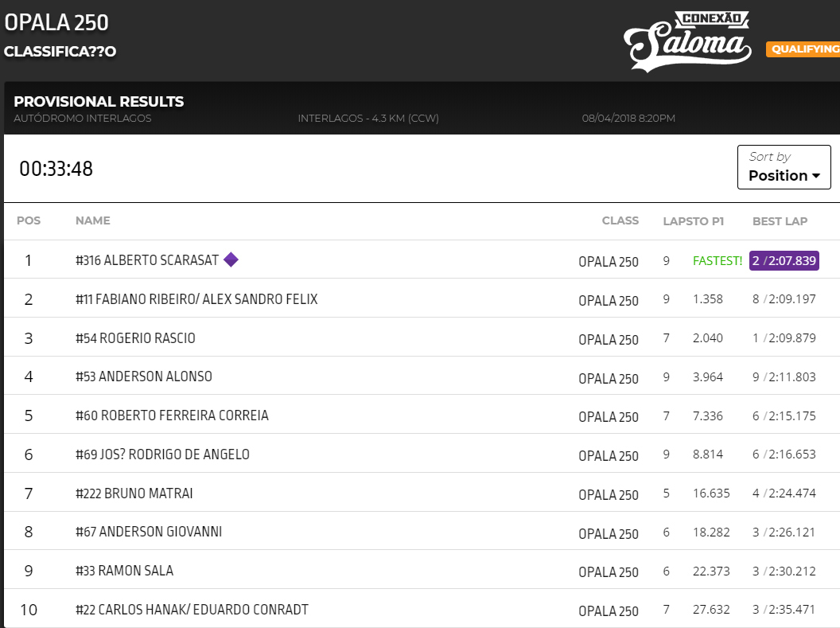Click the LAPS column header
Viewport: 840px width, 628px height.
pos(678,221)
